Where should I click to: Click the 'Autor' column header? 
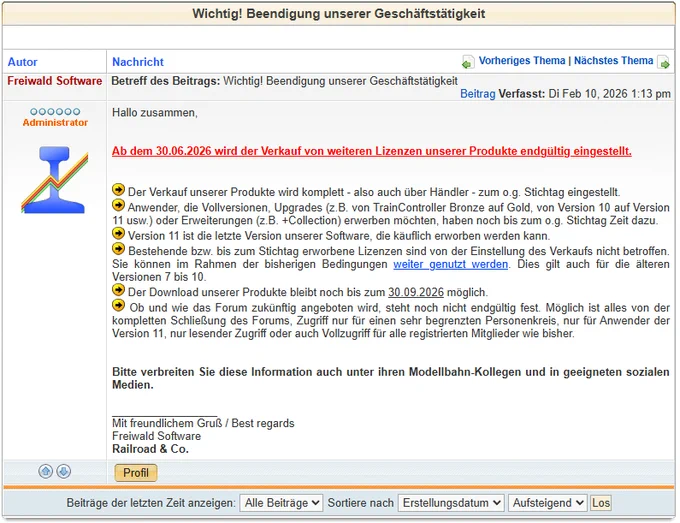click(x=23, y=62)
